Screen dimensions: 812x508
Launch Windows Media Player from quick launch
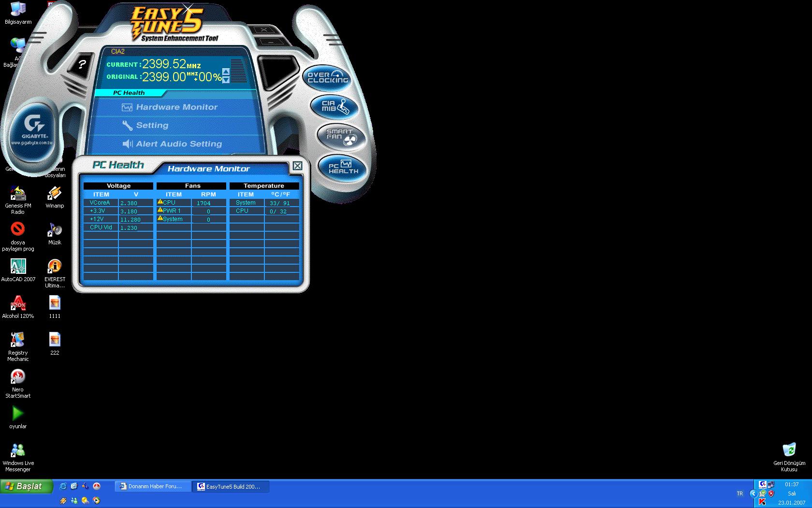click(96, 500)
